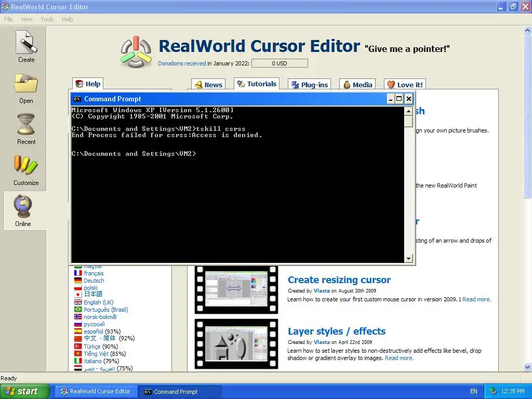
Task: Go to the Plug-ins tab
Action: pyautogui.click(x=310, y=85)
